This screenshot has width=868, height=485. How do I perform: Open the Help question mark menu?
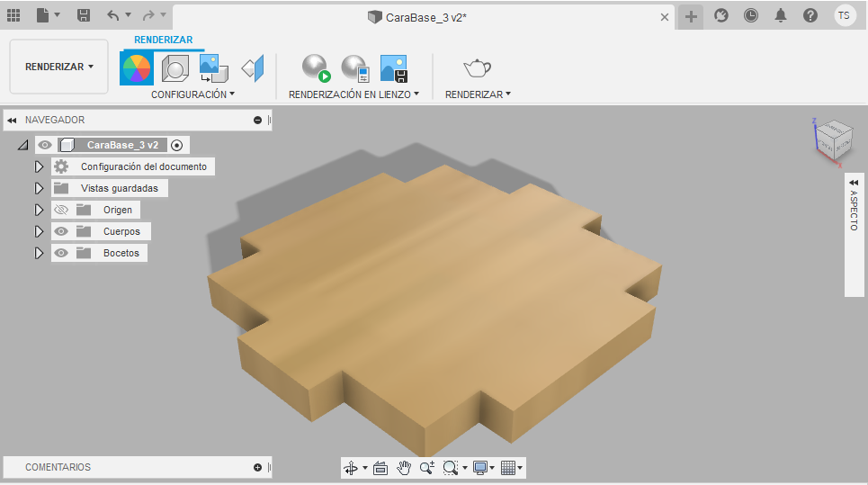pos(810,15)
